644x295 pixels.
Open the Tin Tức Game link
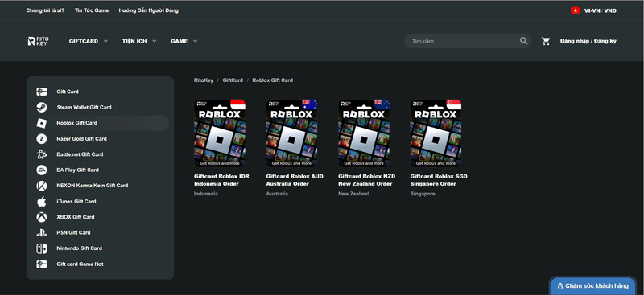(x=92, y=10)
